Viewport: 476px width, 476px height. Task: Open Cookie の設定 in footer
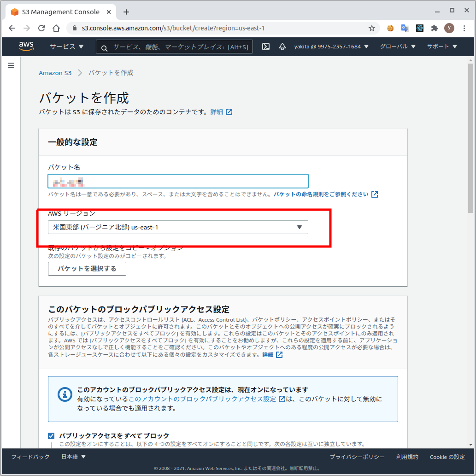click(x=447, y=457)
